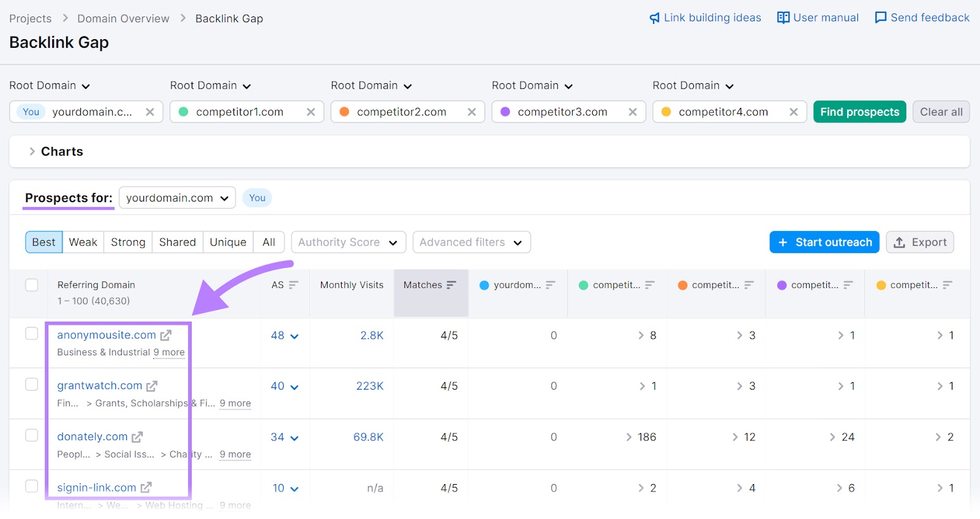Screen dimensions: 980x519
Task: Open the Authority Score filter dropdown
Action: click(x=348, y=242)
